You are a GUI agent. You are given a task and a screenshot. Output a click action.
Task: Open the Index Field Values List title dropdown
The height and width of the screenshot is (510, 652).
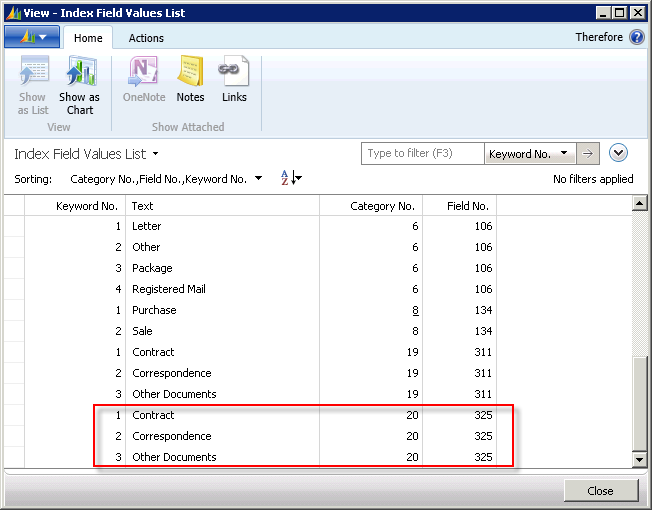pyautogui.click(x=155, y=155)
